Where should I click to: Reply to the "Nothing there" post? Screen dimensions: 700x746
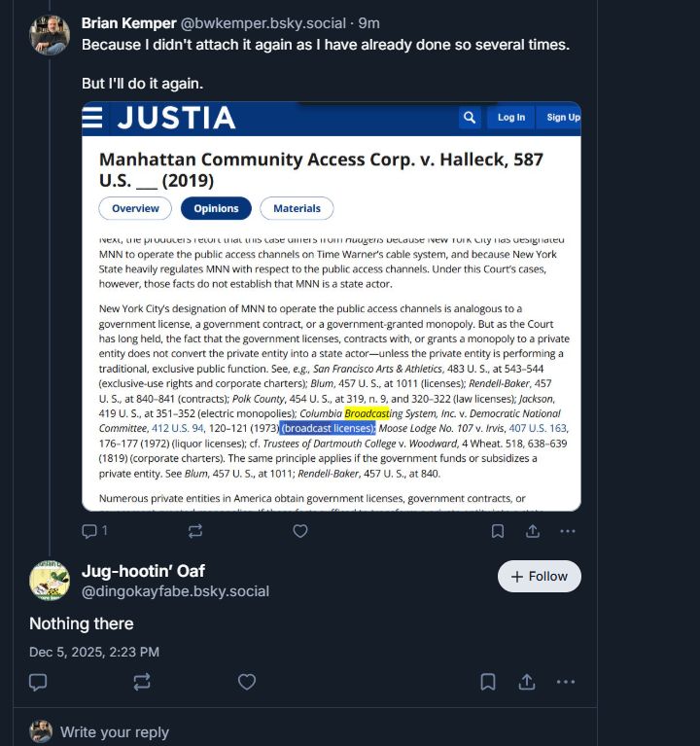click(38, 682)
